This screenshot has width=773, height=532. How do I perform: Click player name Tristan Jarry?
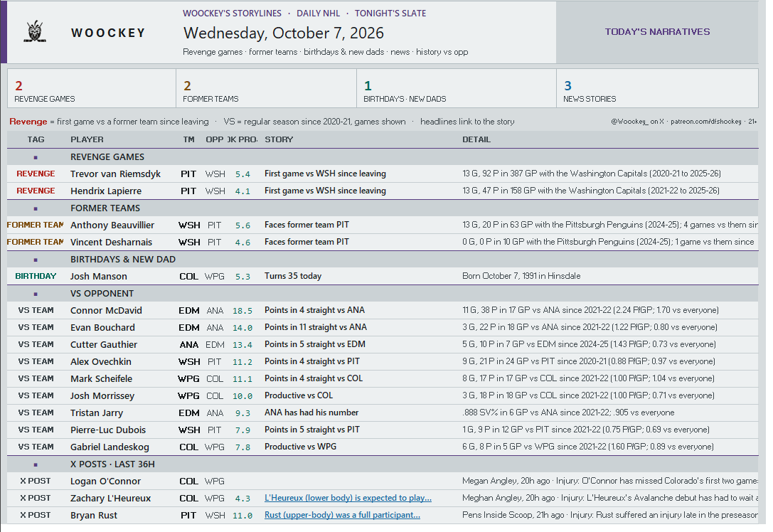pyautogui.click(x=97, y=413)
